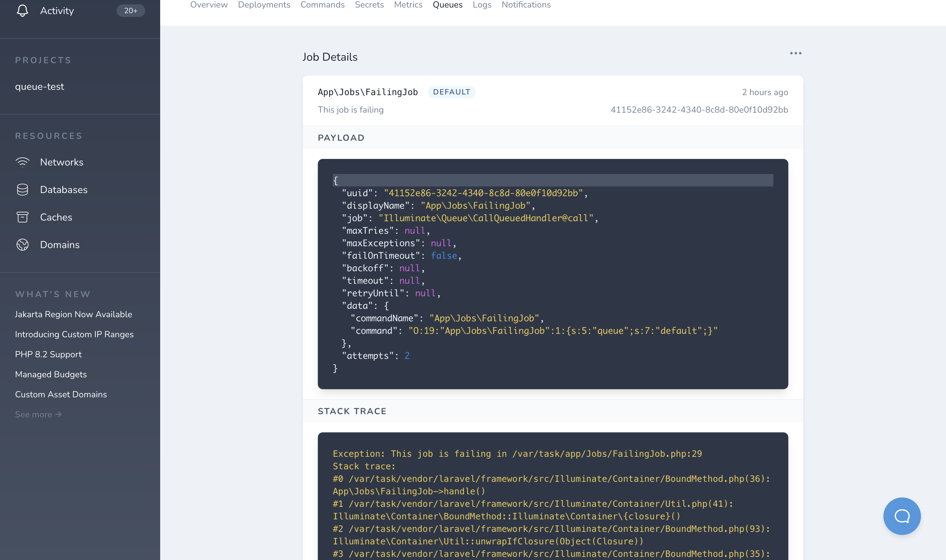Open the Job Details three-dot menu
Screen dimensions: 946x560
point(796,53)
